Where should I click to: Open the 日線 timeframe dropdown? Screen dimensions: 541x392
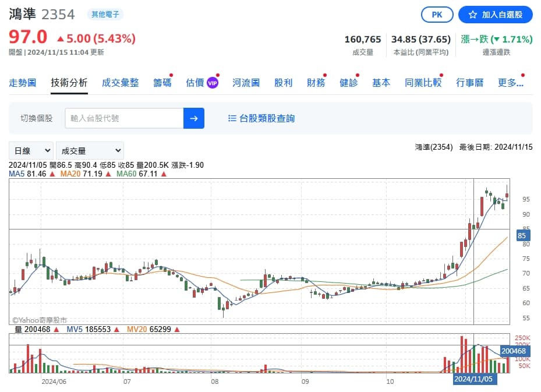coord(31,151)
